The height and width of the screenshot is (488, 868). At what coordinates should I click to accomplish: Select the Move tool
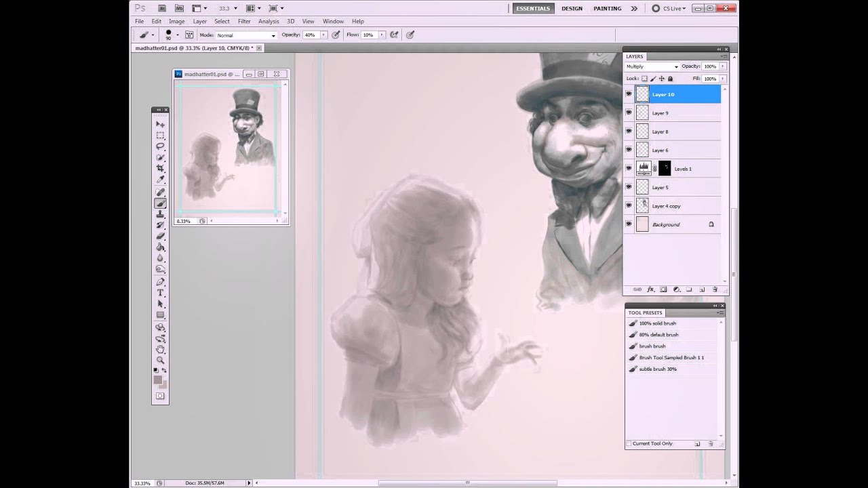pos(160,124)
